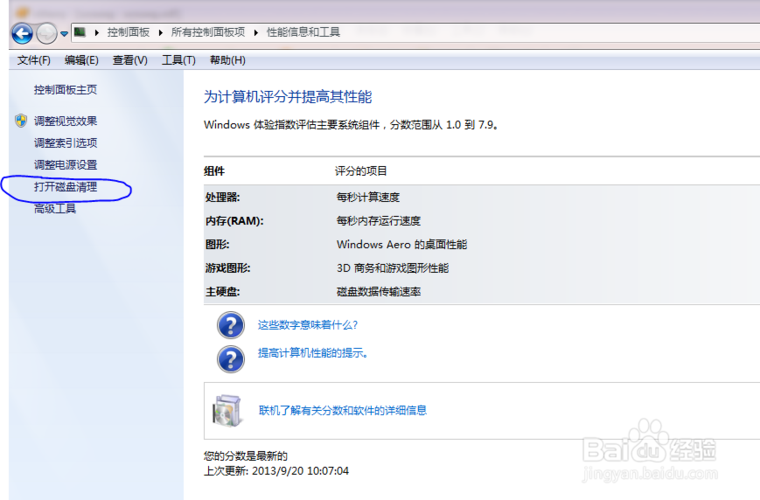
Task: Click the software box icon beside 联机了解
Action: click(227, 411)
